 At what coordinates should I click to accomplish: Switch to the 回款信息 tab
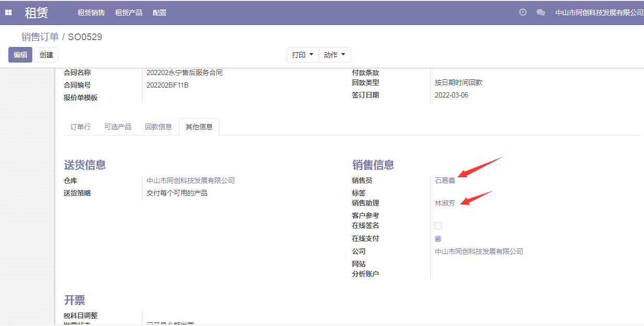pos(159,127)
